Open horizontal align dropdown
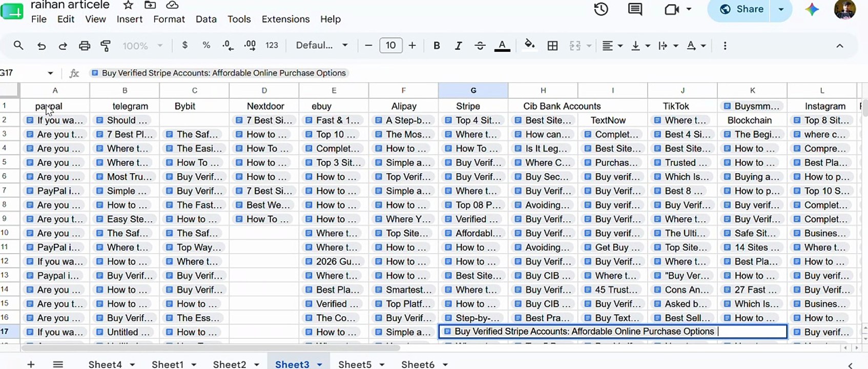The height and width of the screenshot is (369, 868). (x=612, y=46)
